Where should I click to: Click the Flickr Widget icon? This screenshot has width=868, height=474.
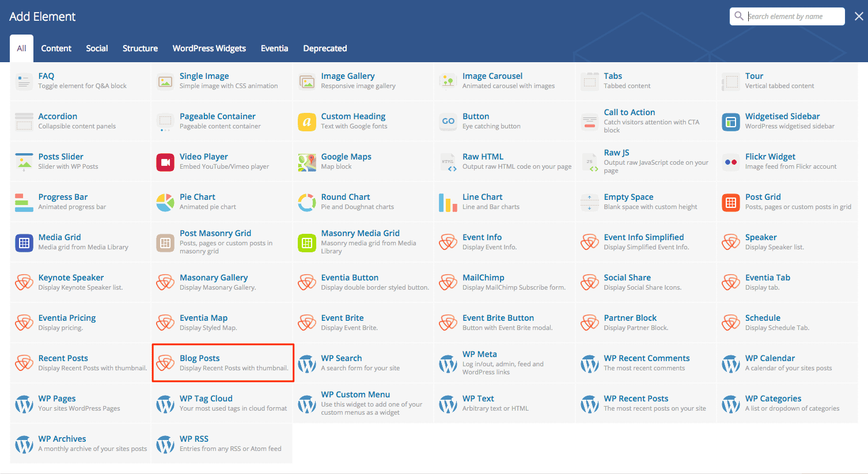coord(731,162)
